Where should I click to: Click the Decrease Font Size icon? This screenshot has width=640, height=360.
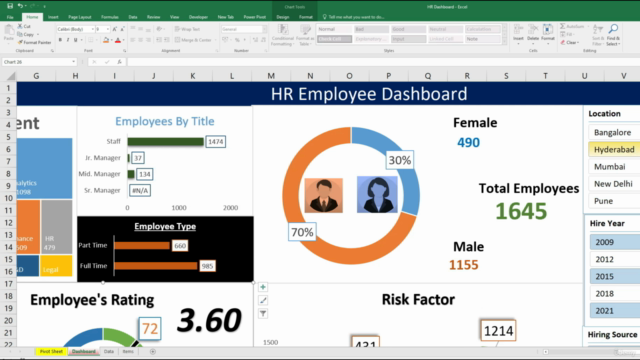(122, 29)
